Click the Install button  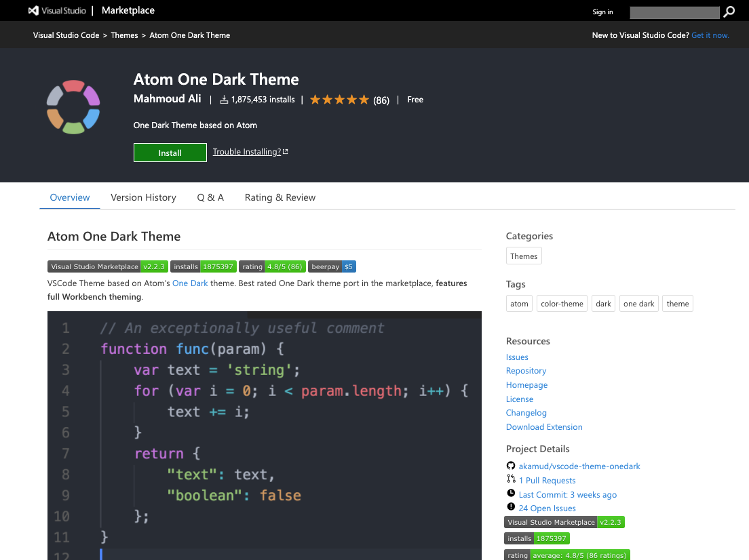(170, 153)
